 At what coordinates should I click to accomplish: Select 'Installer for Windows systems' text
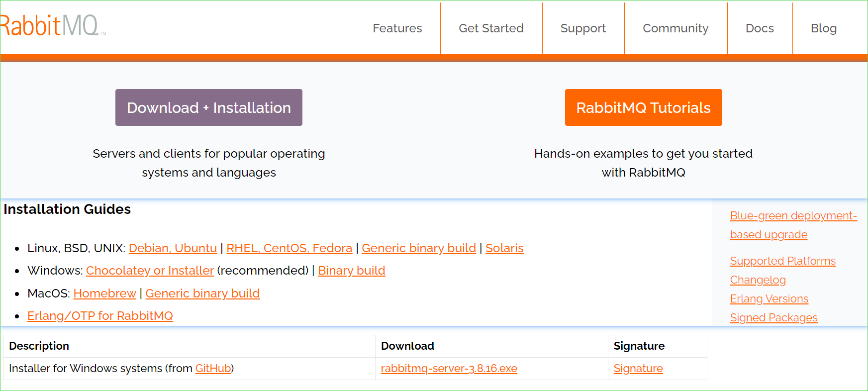point(86,368)
